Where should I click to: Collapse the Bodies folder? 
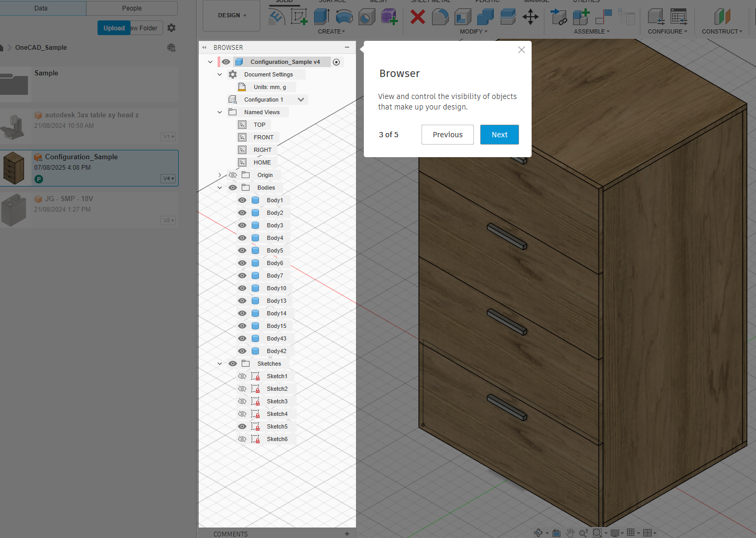click(220, 188)
